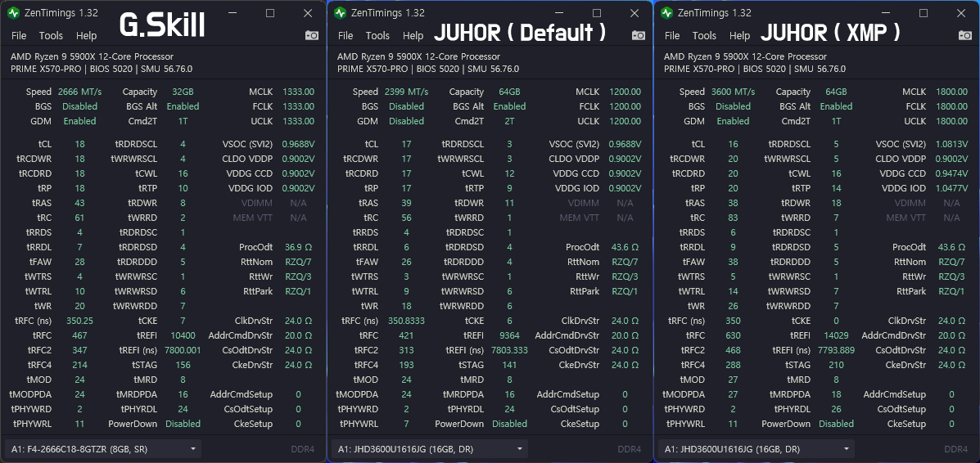Click tRAS value 43
Viewport: 980px width, 463px height.
79,203
